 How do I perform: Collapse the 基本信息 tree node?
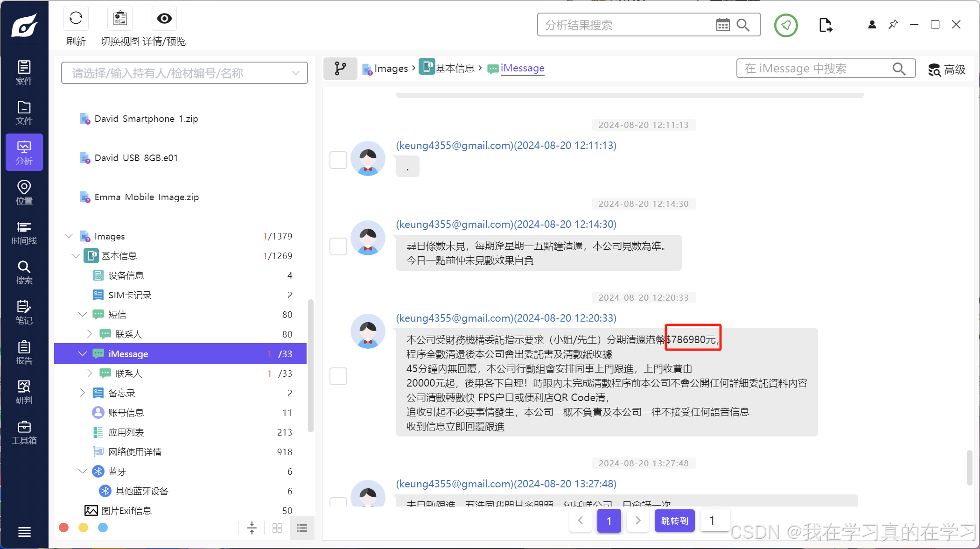[75, 256]
